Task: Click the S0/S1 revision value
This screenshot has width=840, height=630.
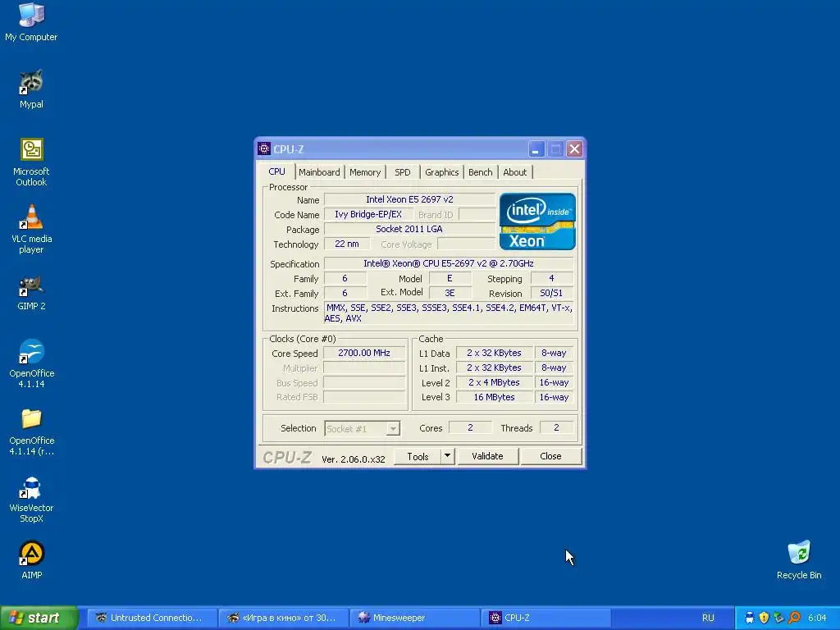Action: click(x=551, y=293)
